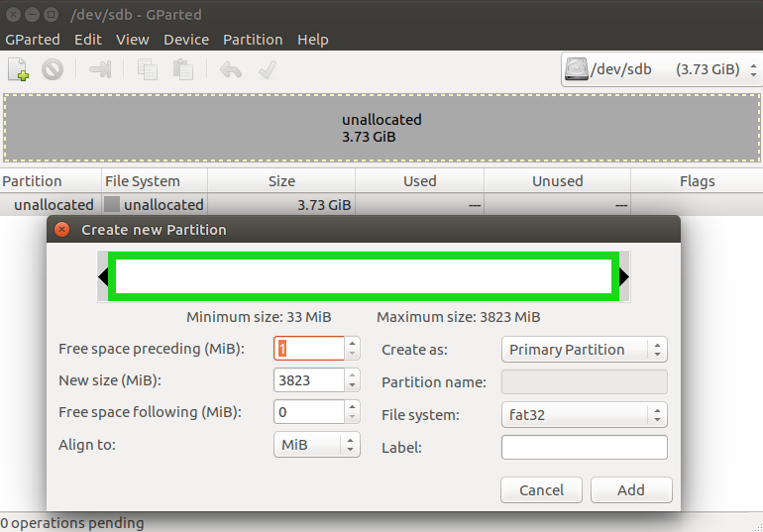Open the Align to MiB dropdown

click(x=316, y=445)
